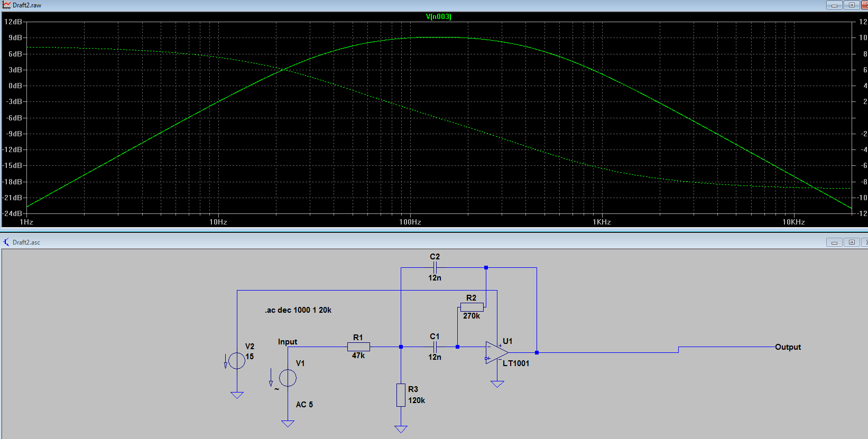Viewport: 868px width, 439px height.
Task: Click the 12n value under C2
Action: point(435,278)
